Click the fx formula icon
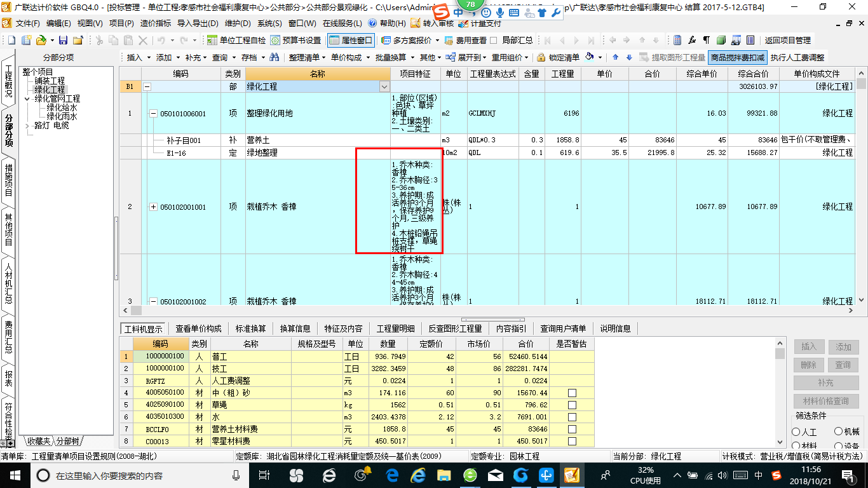Screen dimensions: 868x488 pos(692,40)
